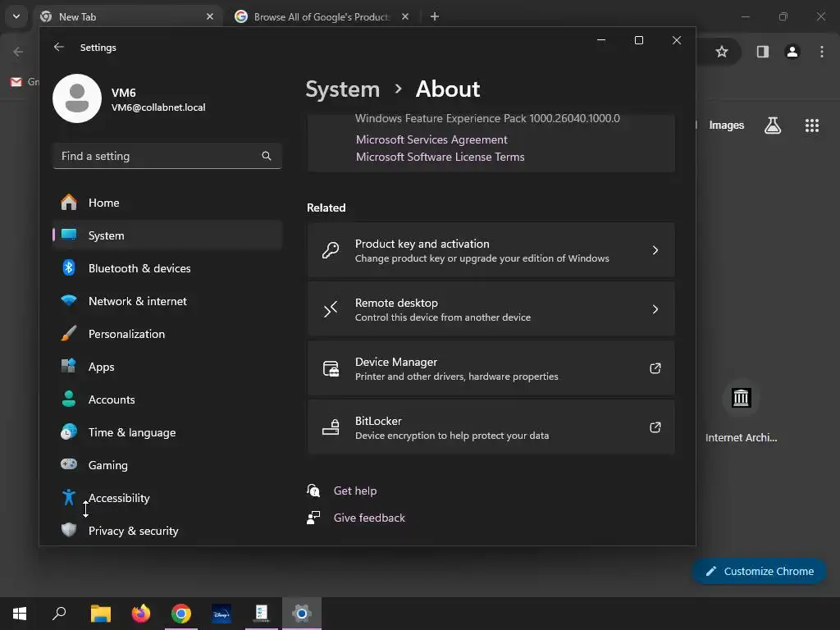Screen dimensions: 840x630
Task: Click System in the breadcrumb header
Action: (342, 89)
